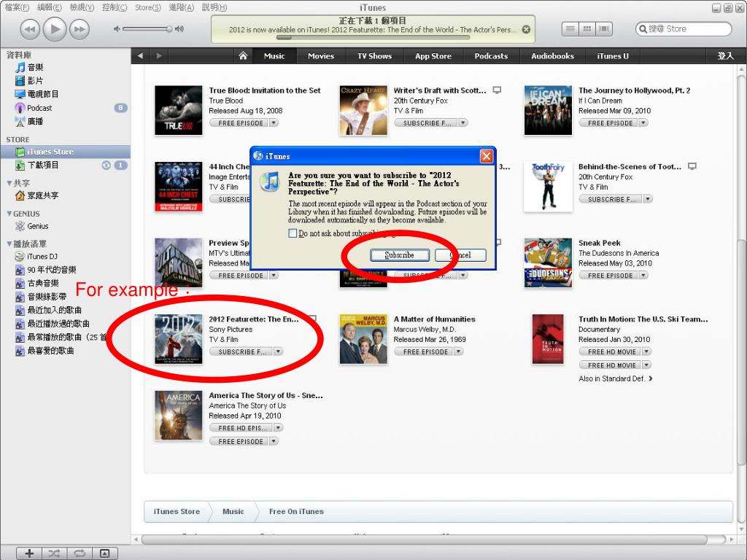Image resolution: width=747 pixels, height=560 pixels.
Task: Toggle repeat at the bottom bar
Action: pos(79,553)
